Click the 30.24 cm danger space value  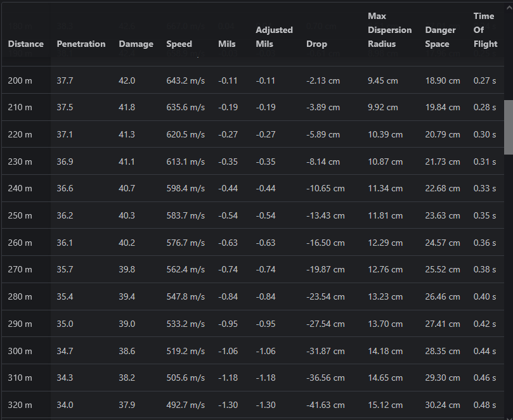tap(443, 405)
